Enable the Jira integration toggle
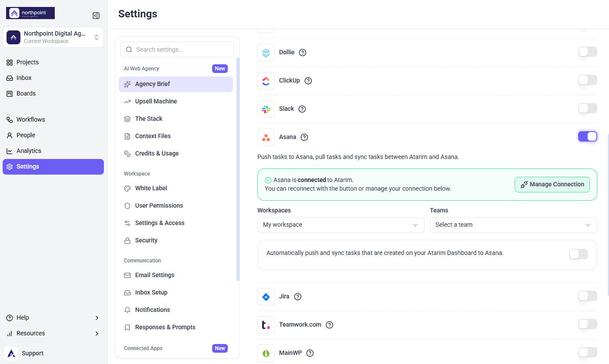 [x=588, y=296]
